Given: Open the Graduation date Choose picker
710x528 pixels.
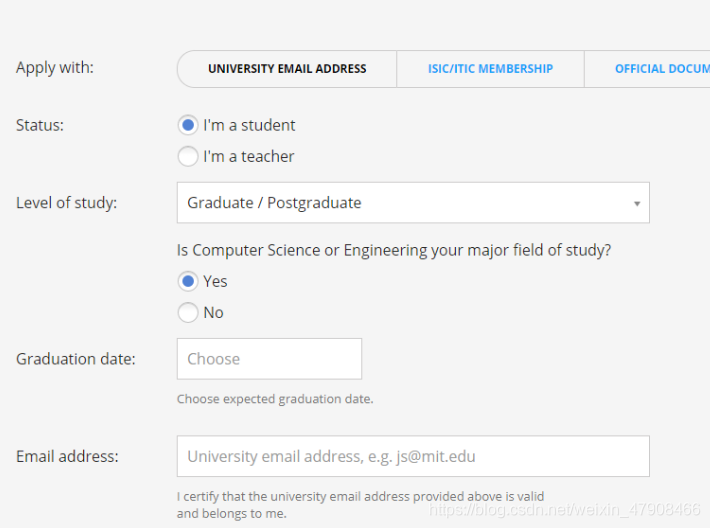Looking at the screenshot, I should [269, 359].
